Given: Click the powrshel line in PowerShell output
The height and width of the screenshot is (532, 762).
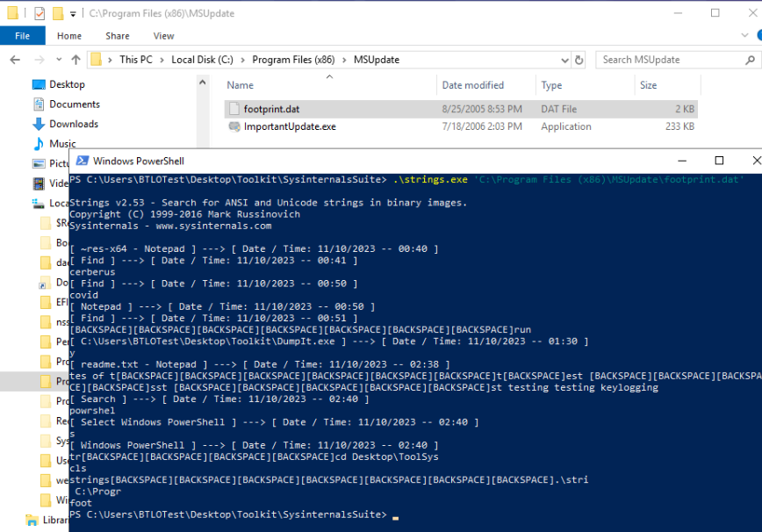Looking at the screenshot, I should (x=92, y=411).
